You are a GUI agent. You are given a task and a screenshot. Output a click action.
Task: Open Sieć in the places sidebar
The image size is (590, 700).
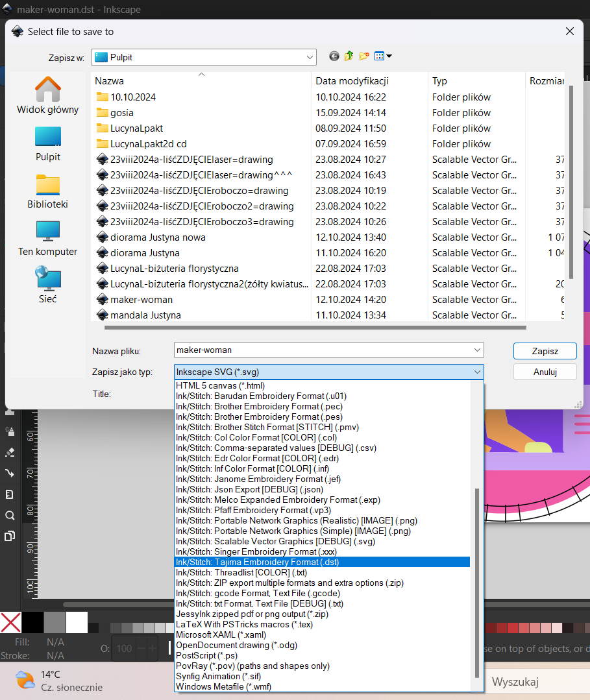click(48, 285)
